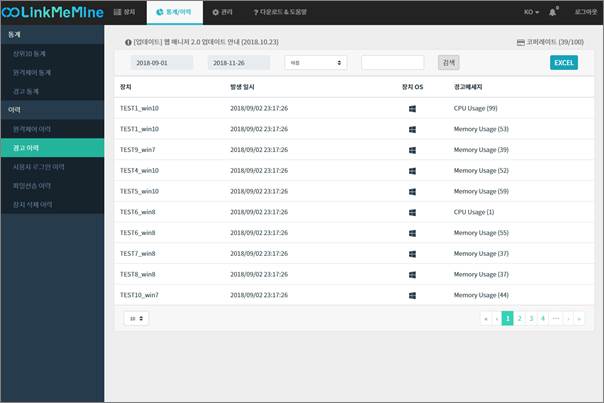Go to next page with single arrow
The width and height of the screenshot is (604, 403).
568,318
